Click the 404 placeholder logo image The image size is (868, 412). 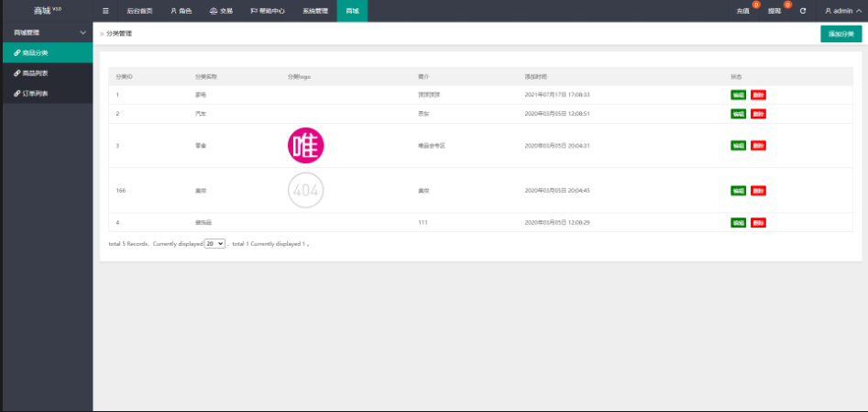pos(305,191)
